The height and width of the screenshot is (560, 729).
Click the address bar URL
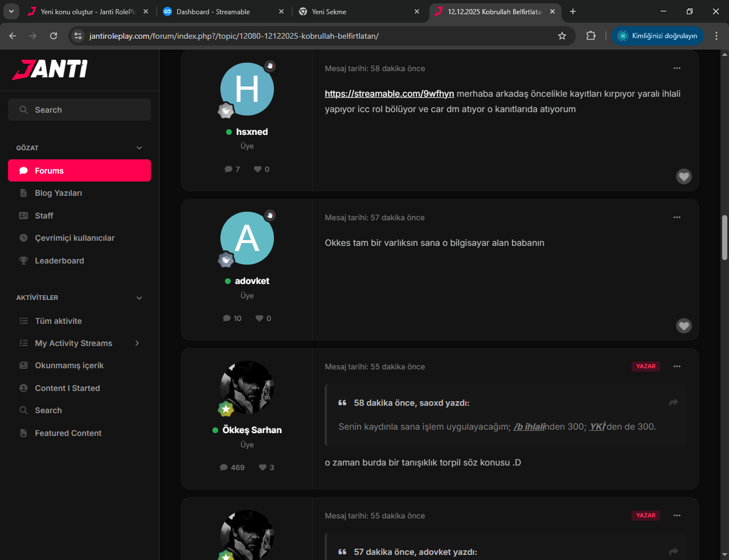coord(234,36)
